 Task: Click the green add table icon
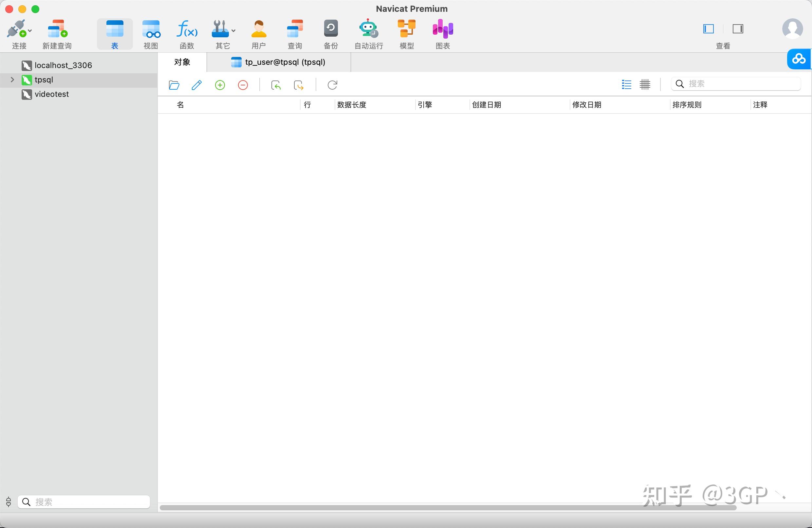(x=220, y=85)
